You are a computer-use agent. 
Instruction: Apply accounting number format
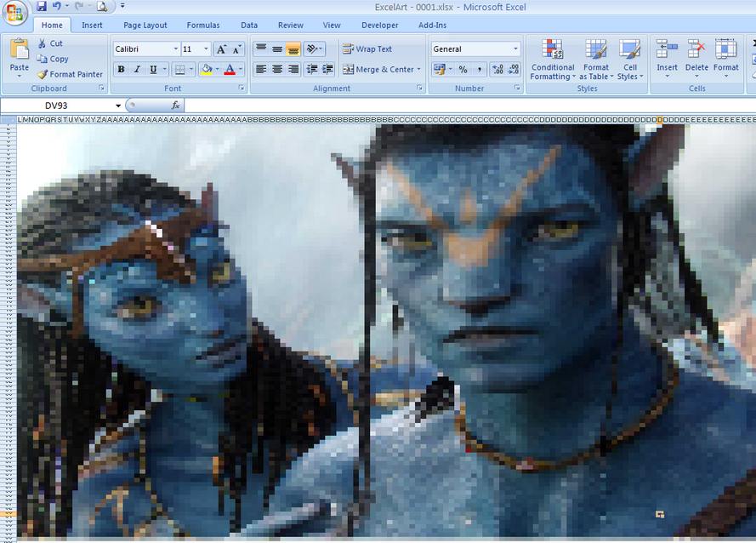point(439,70)
